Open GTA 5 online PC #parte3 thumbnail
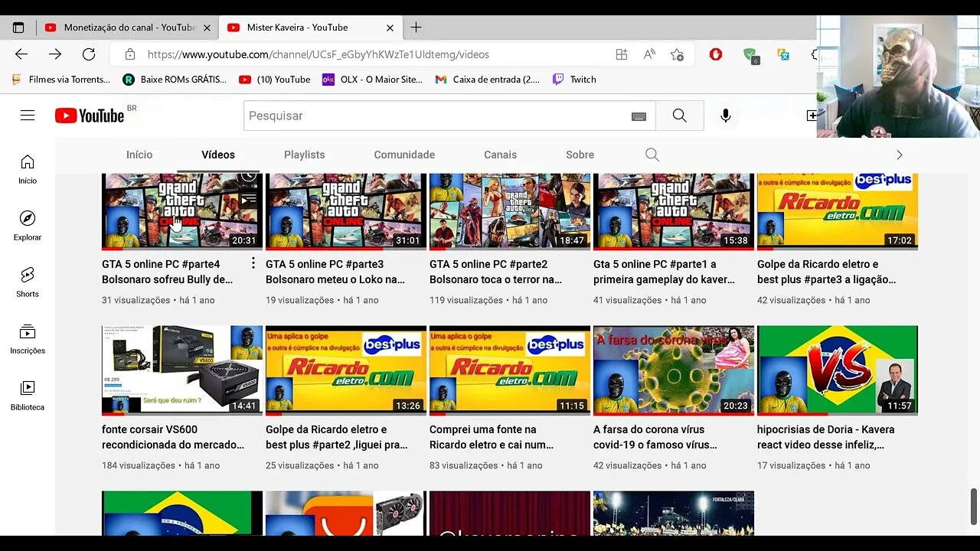Screen dimensions: 980x551 [346, 212]
